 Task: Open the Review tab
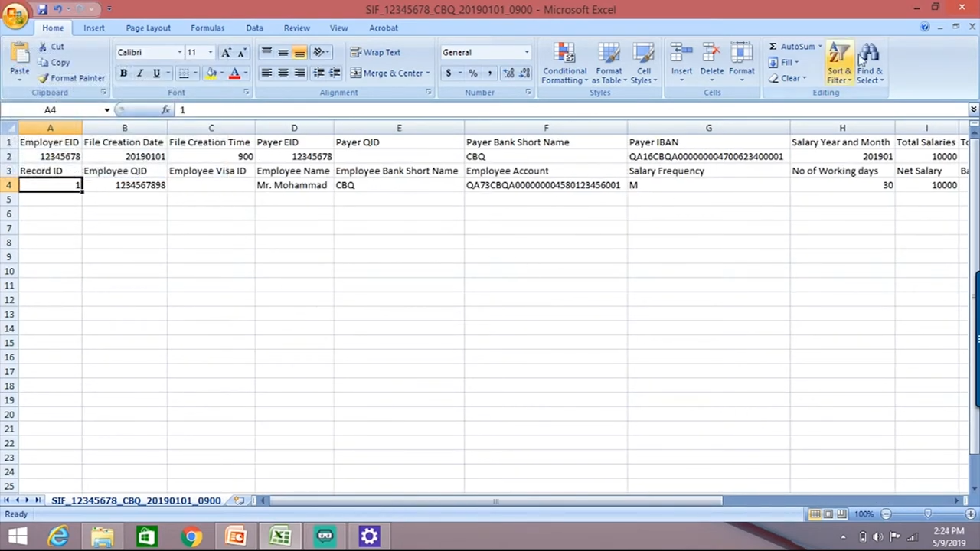pyautogui.click(x=297, y=28)
